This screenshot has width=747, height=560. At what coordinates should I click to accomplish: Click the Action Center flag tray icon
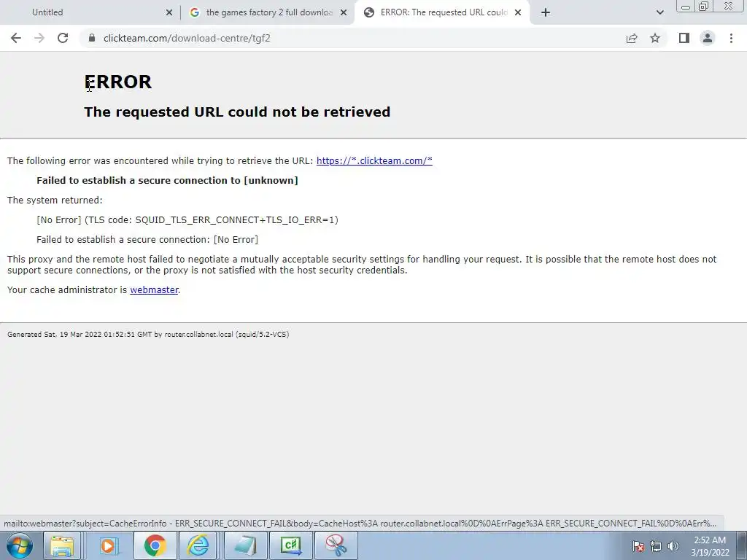638,546
